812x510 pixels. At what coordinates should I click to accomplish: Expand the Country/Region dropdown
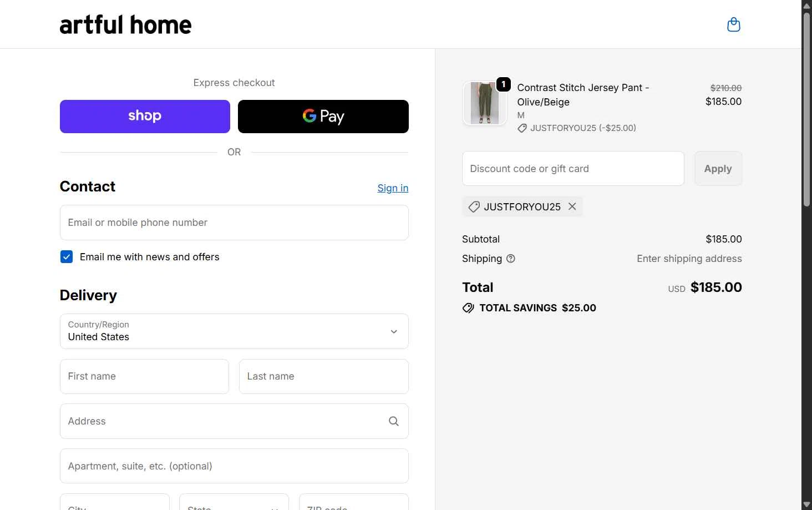click(x=234, y=331)
